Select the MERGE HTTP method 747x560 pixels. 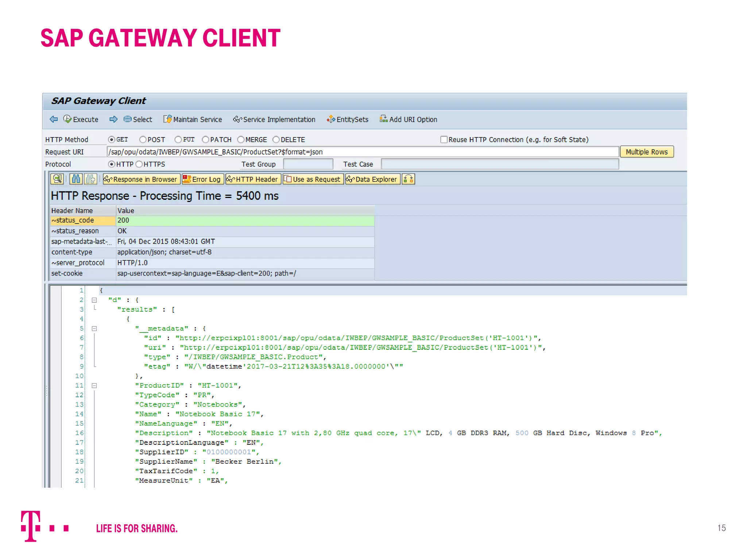[241, 140]
